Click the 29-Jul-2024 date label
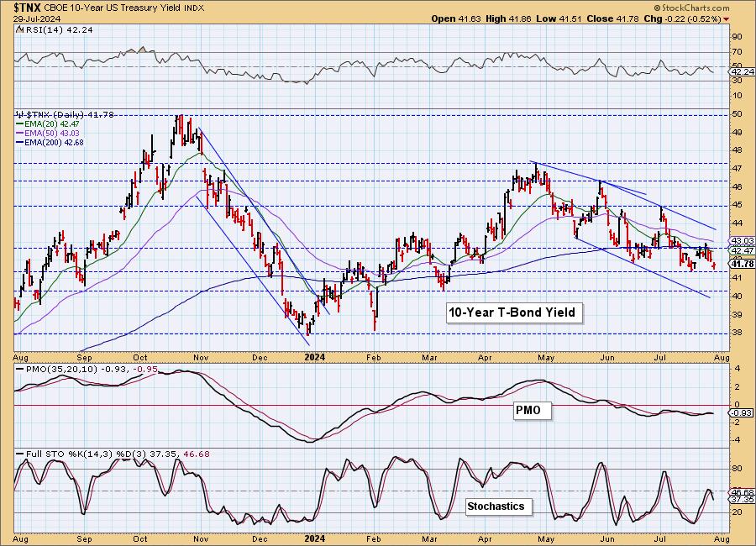 [x=37, y=19]
